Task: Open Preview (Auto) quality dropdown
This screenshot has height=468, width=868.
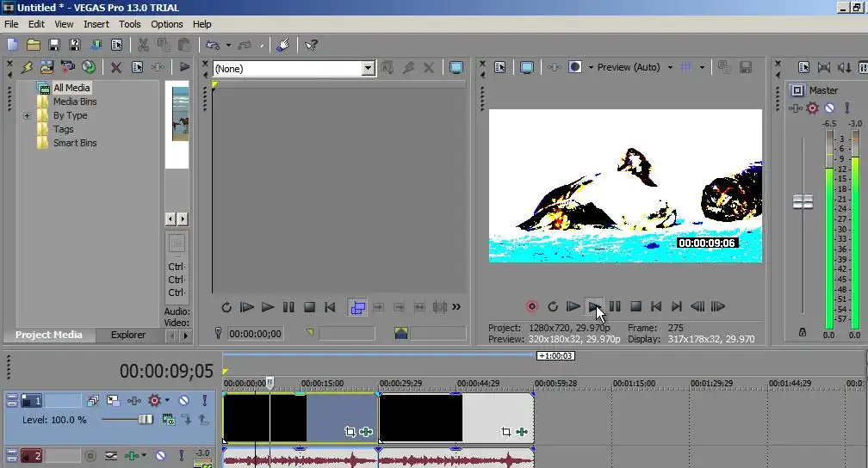Action: [x=670, y=67]
